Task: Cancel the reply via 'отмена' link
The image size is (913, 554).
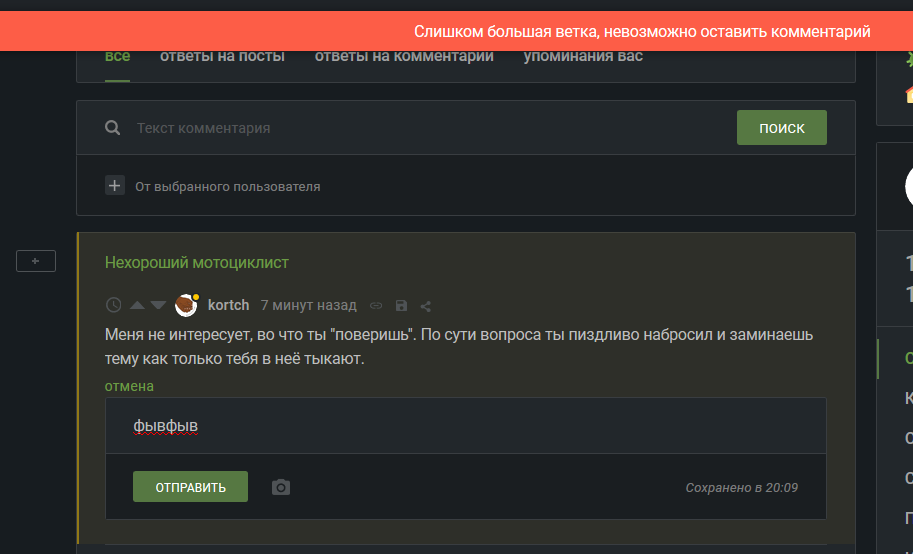Action: point(129,386)
